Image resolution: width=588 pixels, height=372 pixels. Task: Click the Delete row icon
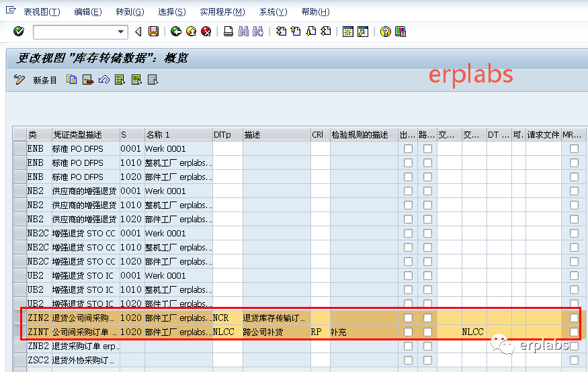(x=88, y=80)
